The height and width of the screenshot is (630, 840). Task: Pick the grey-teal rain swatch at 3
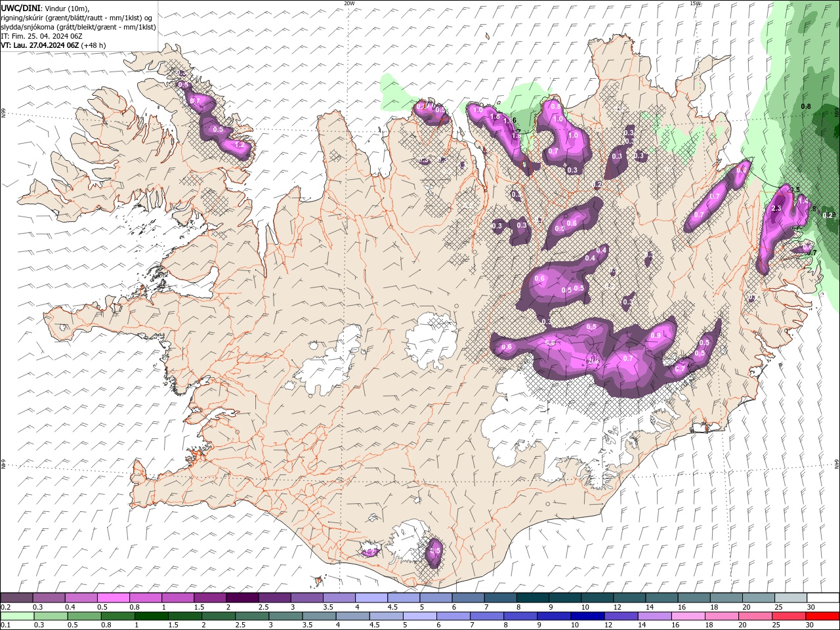pos(285,616)
